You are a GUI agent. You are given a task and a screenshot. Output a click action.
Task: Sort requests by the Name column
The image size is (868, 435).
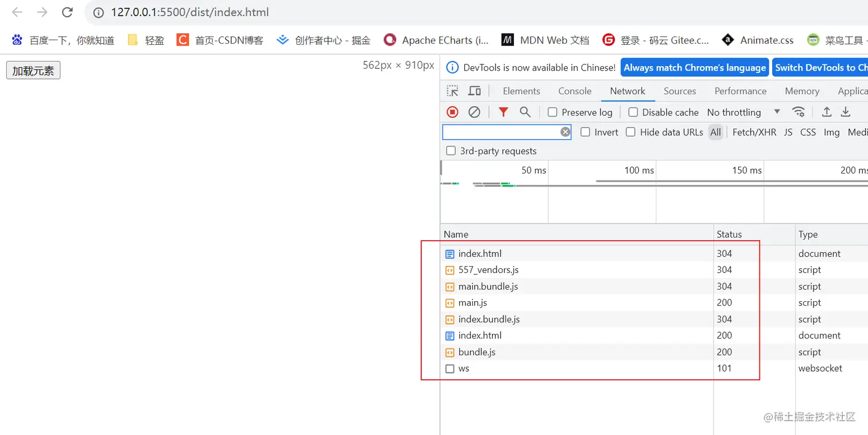click(x=577, y=234)
